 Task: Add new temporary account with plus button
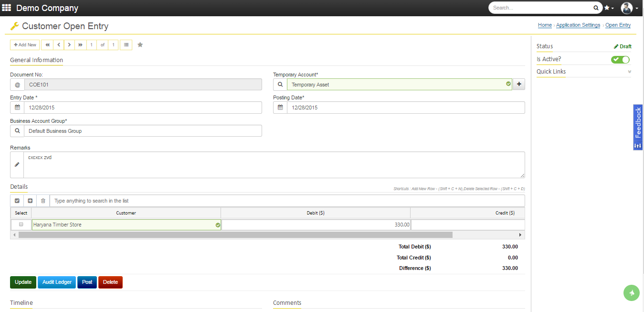(519, 85)
